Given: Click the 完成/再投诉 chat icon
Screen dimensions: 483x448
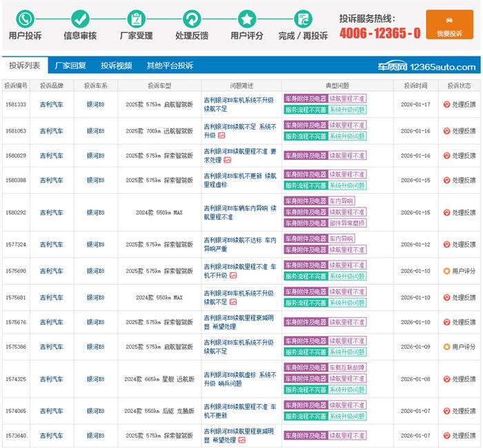Looking at the screenshot, I should click(x=303, y=19).
